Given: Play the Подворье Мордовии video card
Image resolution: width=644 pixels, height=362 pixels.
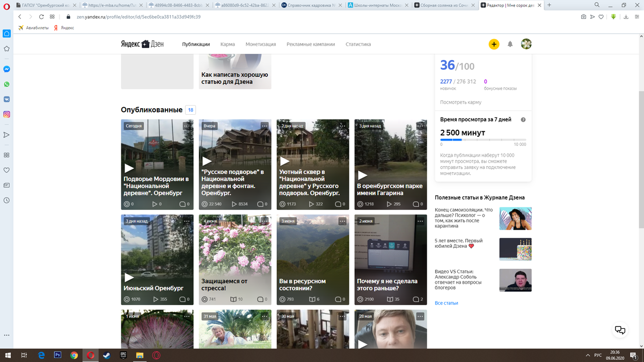Looking at the screenshot, I should pos(129,168).
